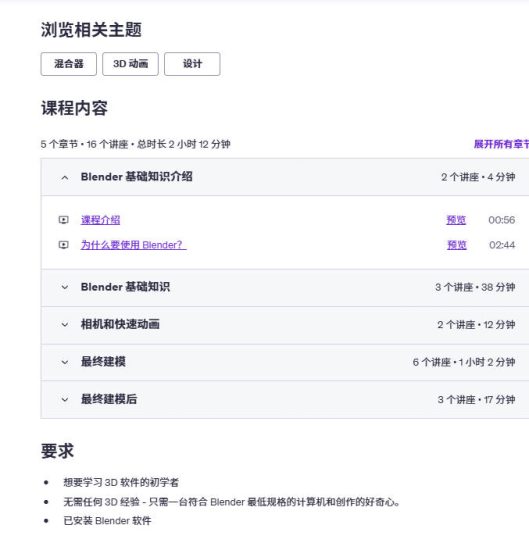Click the 最终建模后 section title
The height and width of the screenshot is (550, 529).
[109, 399]
